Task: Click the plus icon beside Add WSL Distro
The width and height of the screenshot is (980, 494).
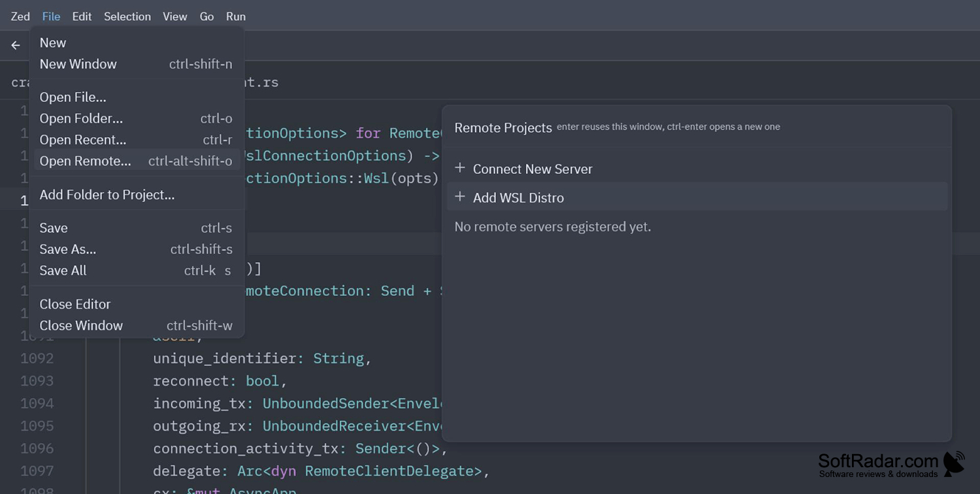Action: point(460,197)
